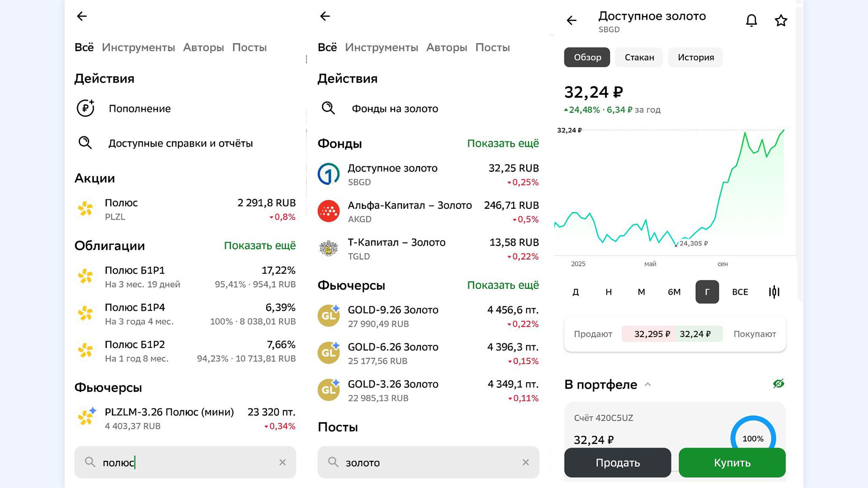Click the notification bell icon

pos(751,20)
